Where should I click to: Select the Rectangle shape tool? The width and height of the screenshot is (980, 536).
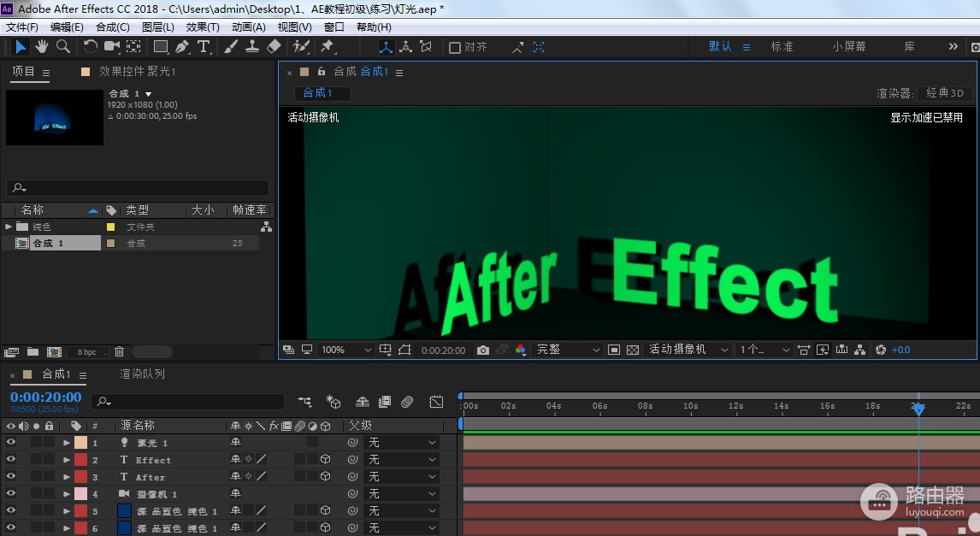[x=161, y=47]
